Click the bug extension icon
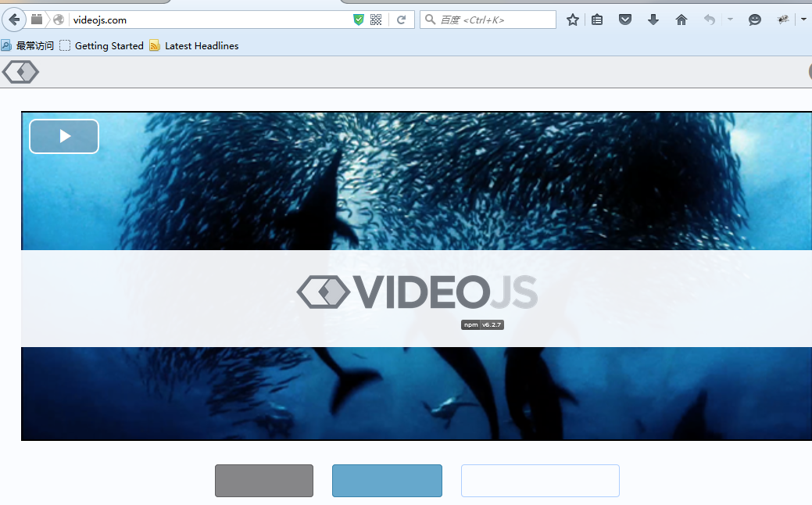This screenshot has width=812, height=505. [782, 20]
